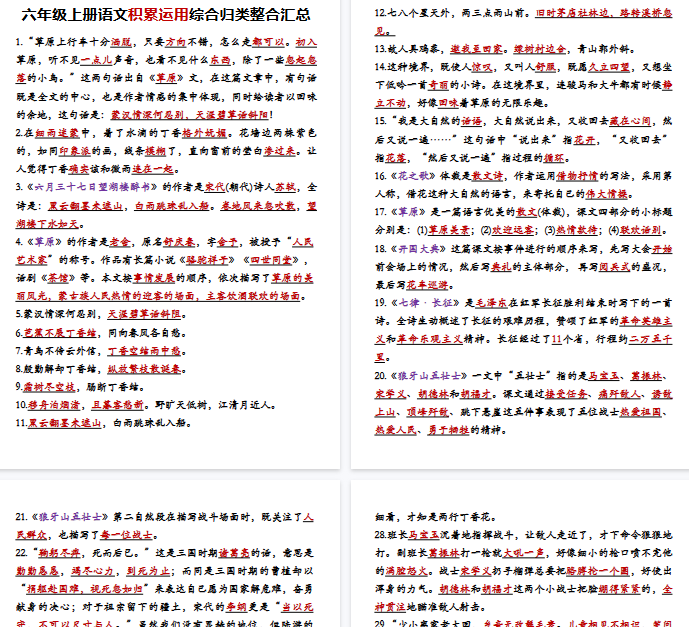Click the purple poem title "六月二十七日望湖楼醉书"
689x627 pixels.
[92, 187]
